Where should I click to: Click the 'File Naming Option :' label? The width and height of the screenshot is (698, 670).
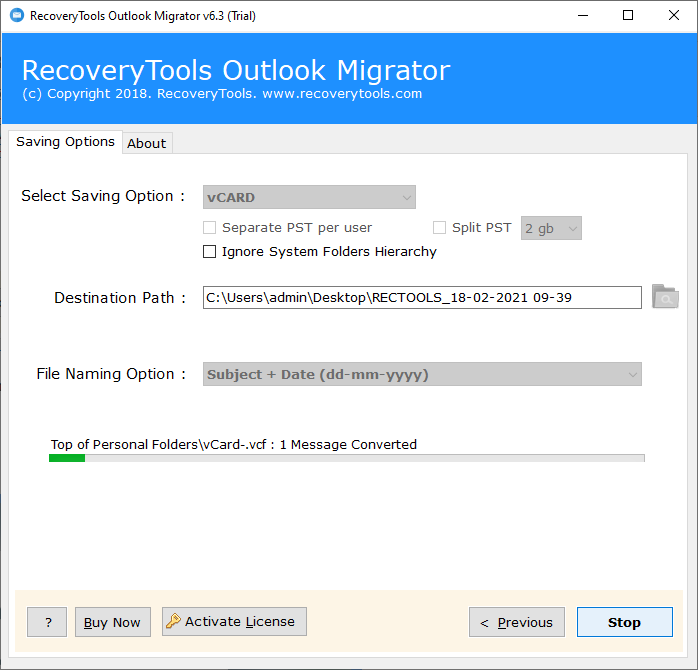[x=111, y=374]
